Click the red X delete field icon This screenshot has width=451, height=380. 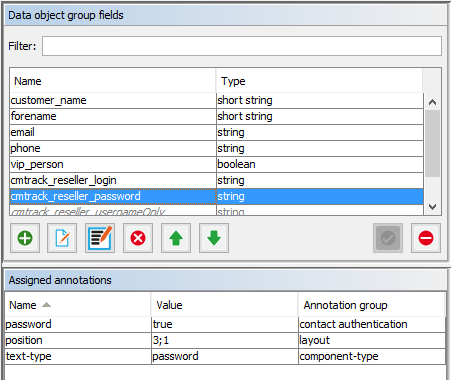click(138, 238)
